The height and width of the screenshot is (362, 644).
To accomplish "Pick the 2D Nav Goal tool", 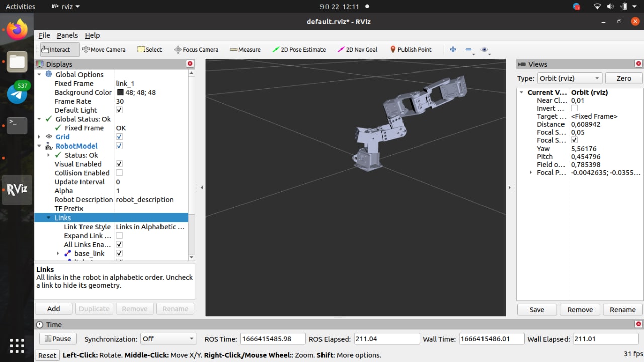I will 357,50.
